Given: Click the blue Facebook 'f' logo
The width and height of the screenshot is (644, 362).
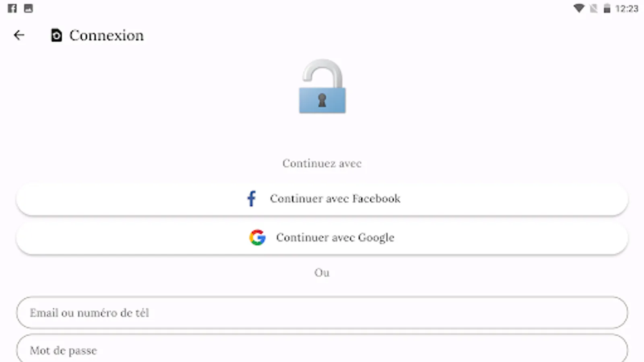Looking at the screenshot, I should [252, 199].
